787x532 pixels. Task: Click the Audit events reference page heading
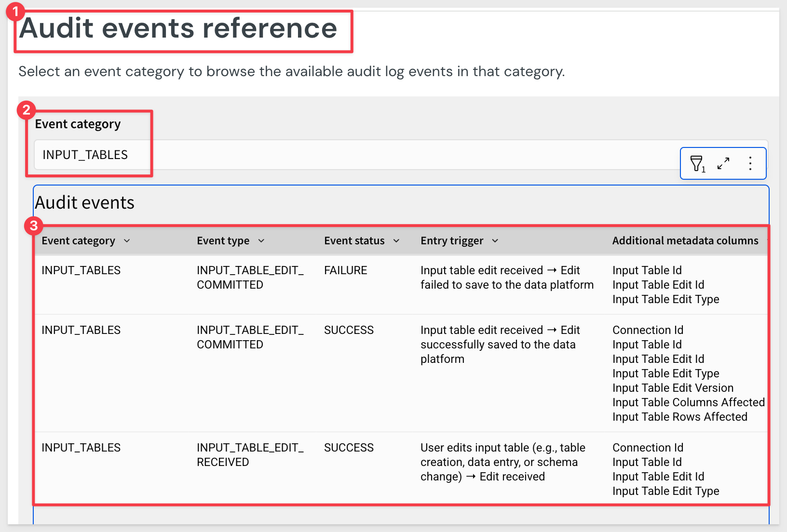pyautogui.click(x=178, y=28)
